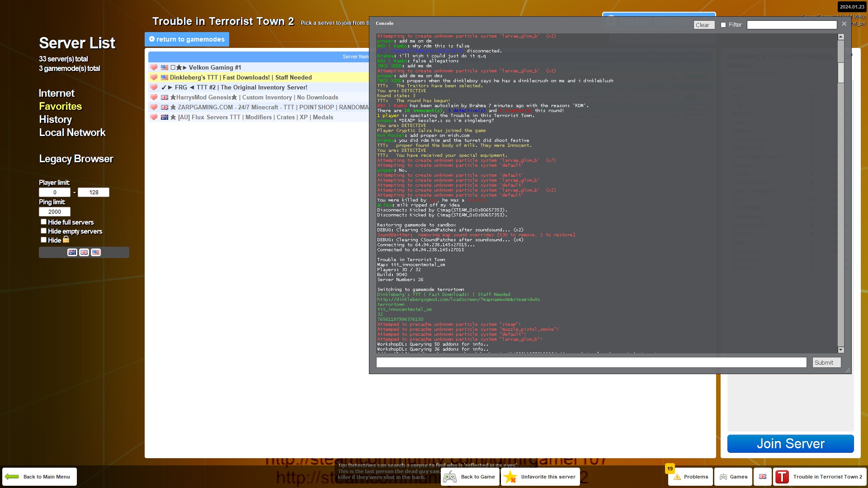Screen dimensions: 868x488
Task: Click the yellow 19 notification badge
Action: [x=670, y=469]
